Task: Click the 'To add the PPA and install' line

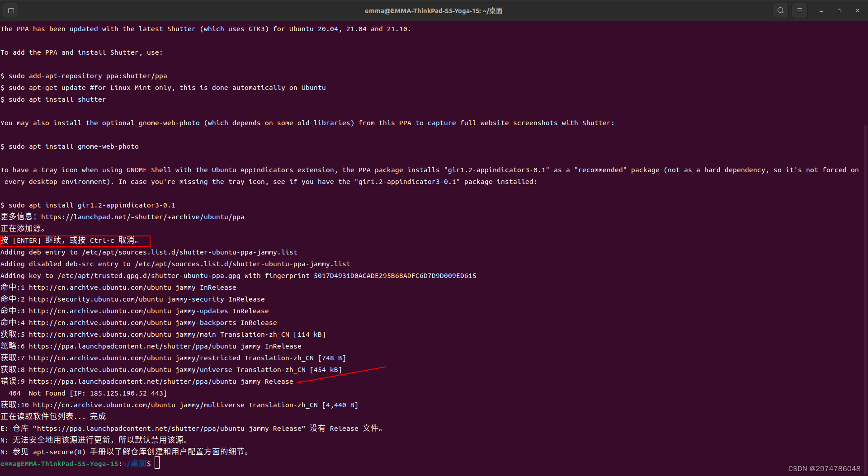Action: [x=82, y=52]
